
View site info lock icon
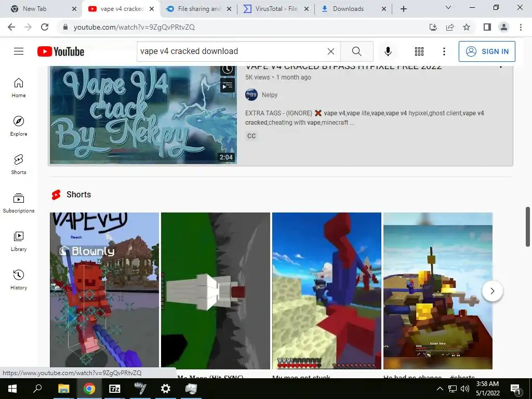coord(65,27)
